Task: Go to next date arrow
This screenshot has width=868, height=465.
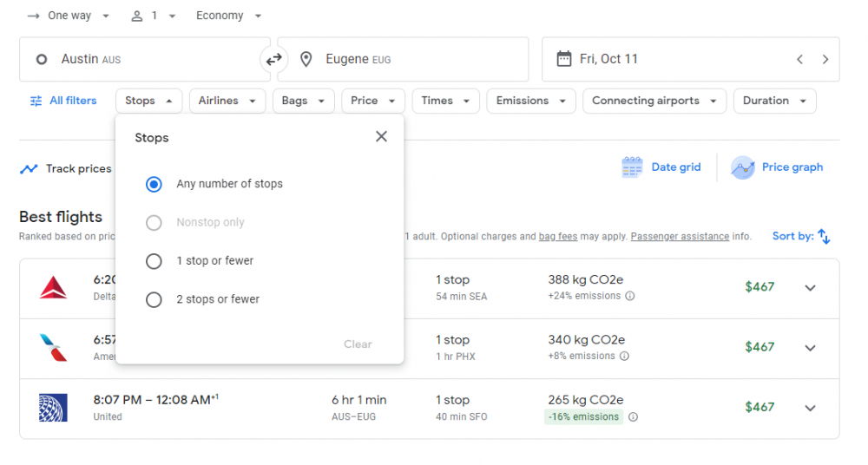Action: (x=825, y=60)
